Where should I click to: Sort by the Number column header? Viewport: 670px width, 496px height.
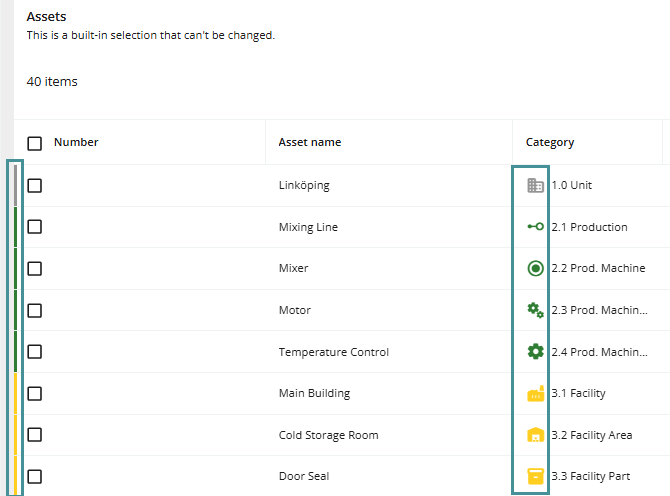pyautogui.click(x=76, y=142)
